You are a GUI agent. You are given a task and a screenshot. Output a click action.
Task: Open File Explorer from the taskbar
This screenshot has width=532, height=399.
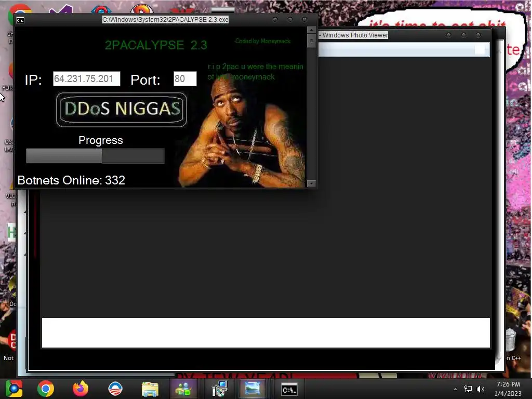click(150, 389)
